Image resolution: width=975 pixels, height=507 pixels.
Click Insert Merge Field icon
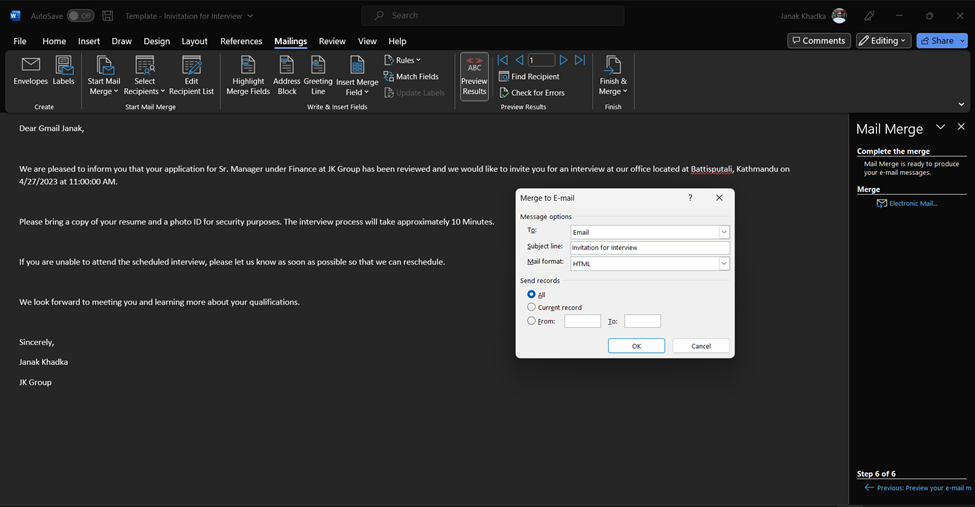coord(358,66)
